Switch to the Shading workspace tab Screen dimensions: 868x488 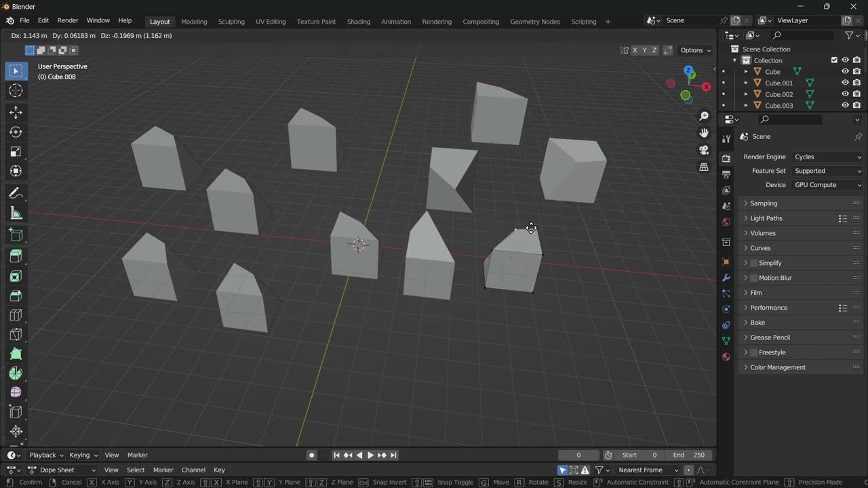point(359,21)
